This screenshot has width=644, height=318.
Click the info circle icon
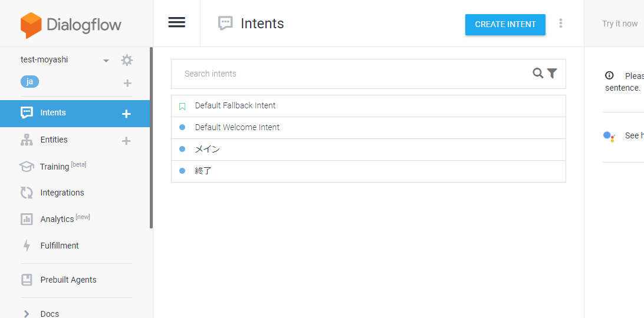(x=609, y=75)
